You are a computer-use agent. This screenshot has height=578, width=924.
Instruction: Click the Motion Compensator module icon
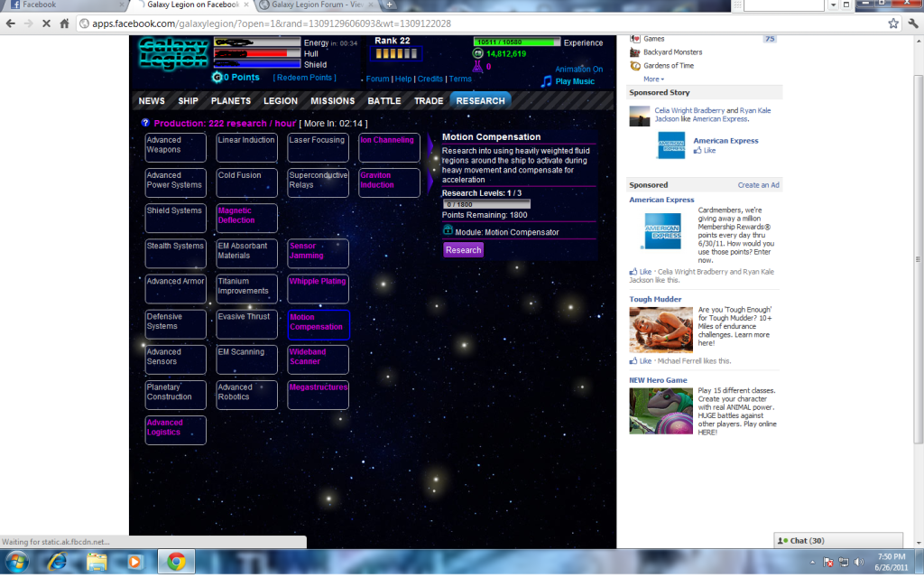tap(448, 230)
